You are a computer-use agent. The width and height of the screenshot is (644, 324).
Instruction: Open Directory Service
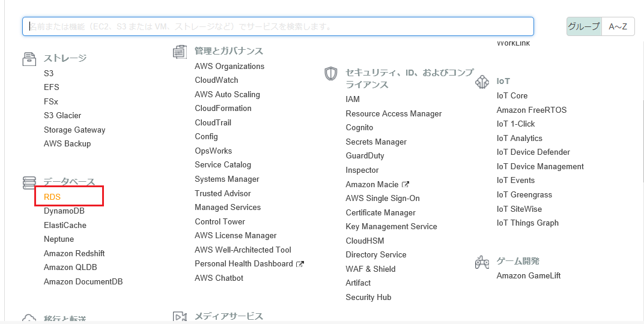tap(376, 254)
